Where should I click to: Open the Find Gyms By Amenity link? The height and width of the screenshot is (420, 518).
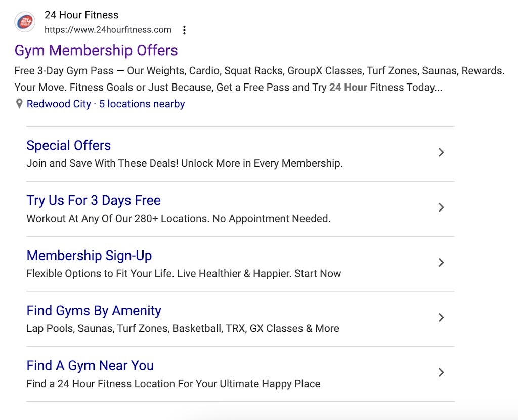94,311
